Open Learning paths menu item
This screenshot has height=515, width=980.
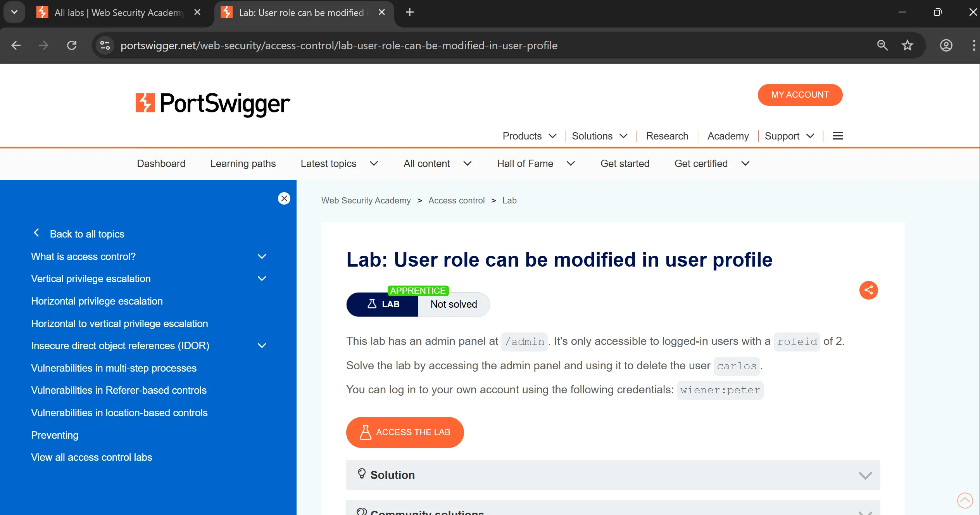(x=243, y=164)
